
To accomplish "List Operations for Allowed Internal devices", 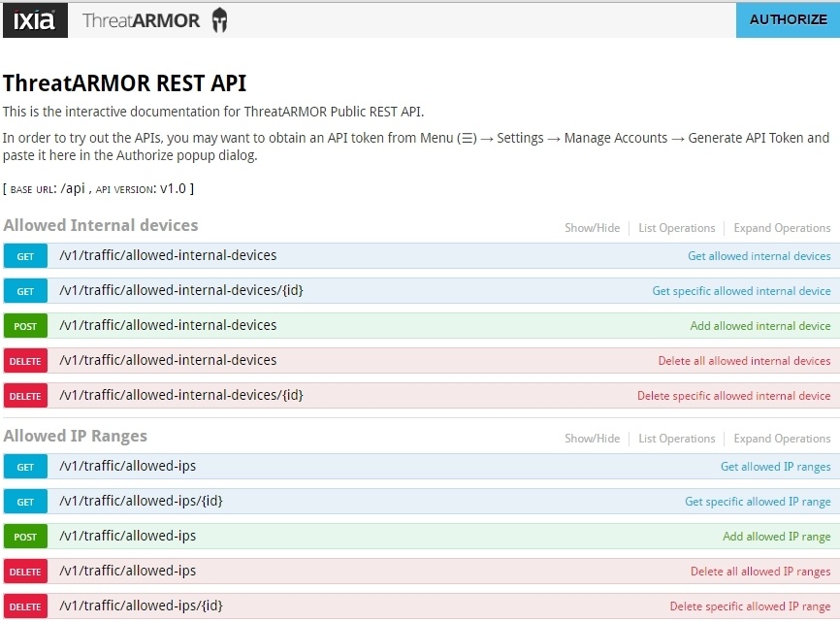I will [676, 228].
